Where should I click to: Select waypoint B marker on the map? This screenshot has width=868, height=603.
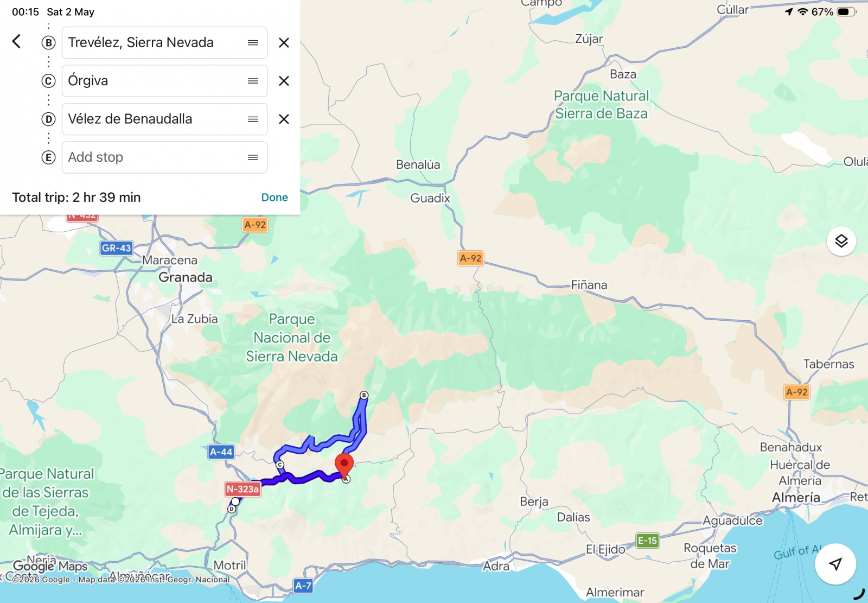[x=364, y=395]
